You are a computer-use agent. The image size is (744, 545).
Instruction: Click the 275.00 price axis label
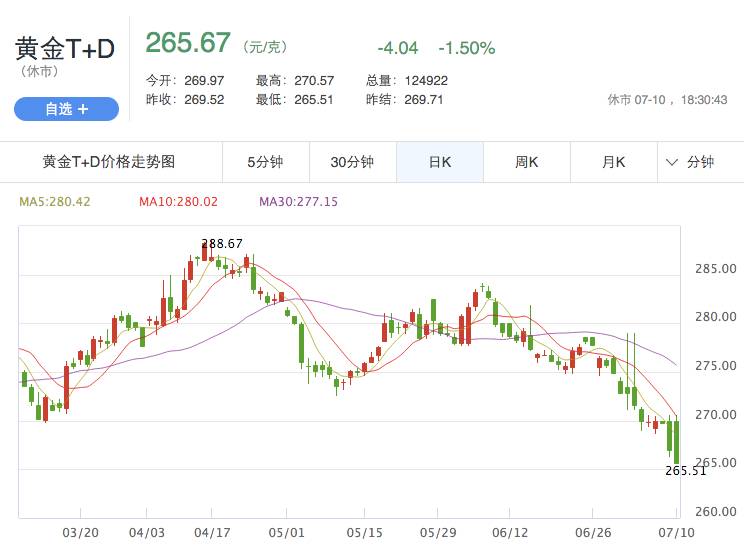(x=716, y=366)
